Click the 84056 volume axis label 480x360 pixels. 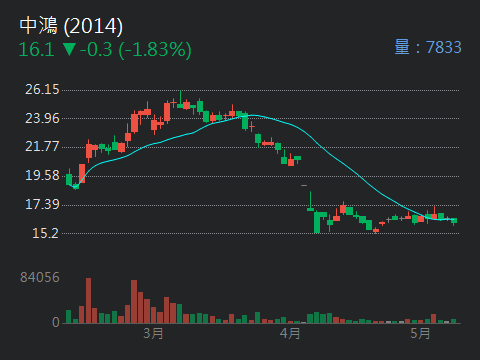coord(40,277)
